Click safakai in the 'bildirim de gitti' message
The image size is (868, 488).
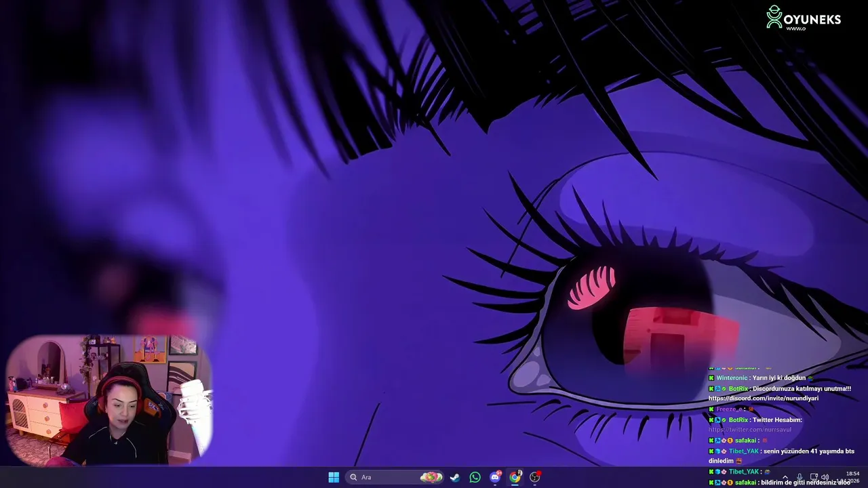pos(746,483)
